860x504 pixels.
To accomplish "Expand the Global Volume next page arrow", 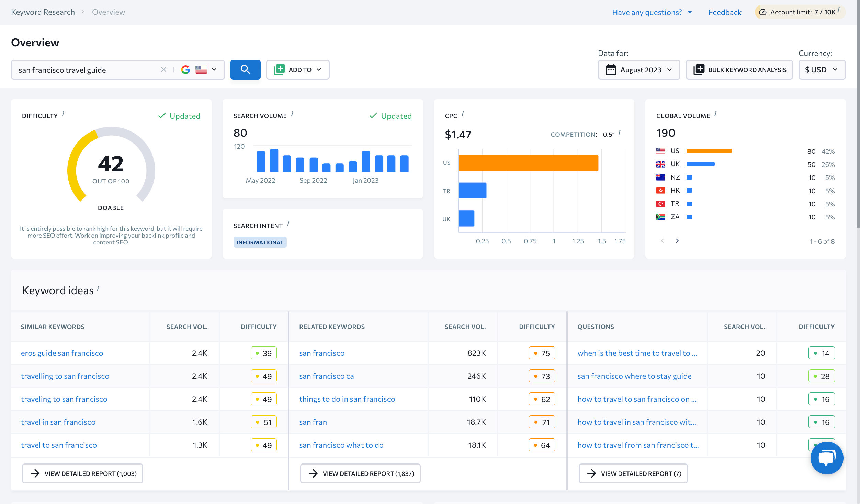I will coord(678,241).
